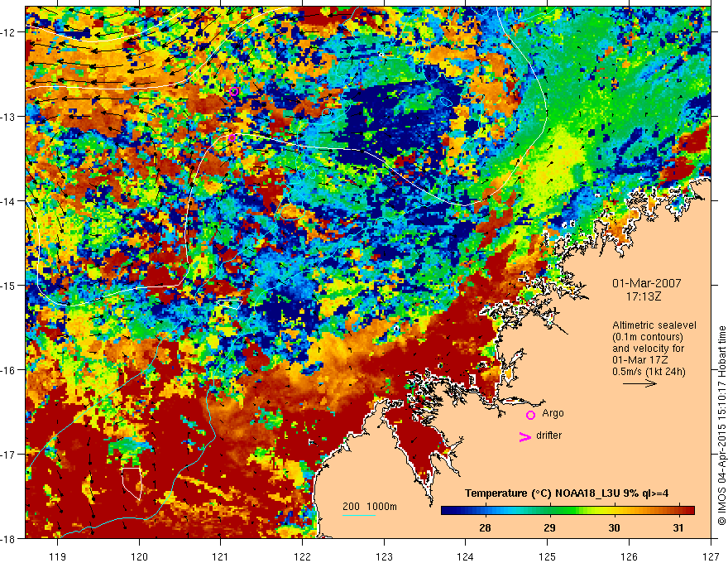Click the '120' longitude axis label

pos(139,556)
